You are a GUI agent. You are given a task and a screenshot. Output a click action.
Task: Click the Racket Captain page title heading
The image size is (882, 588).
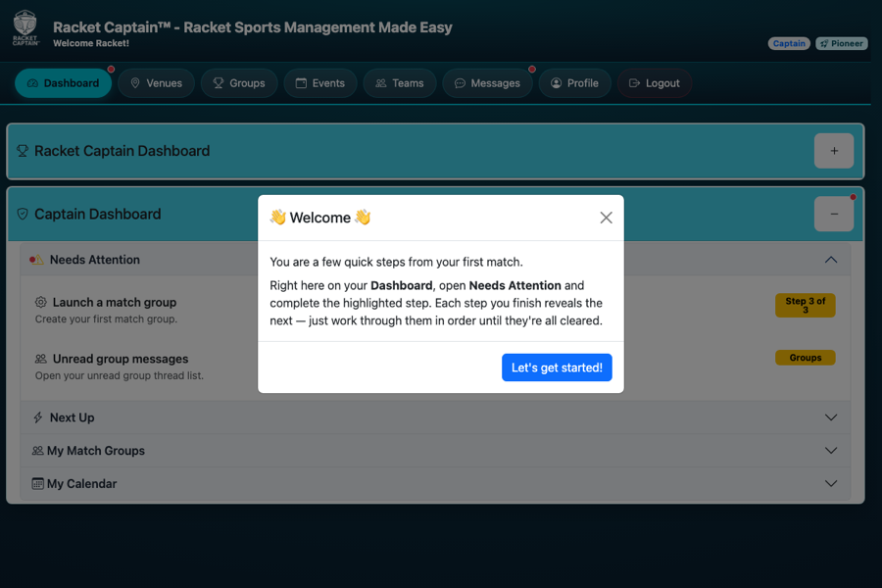253,27
